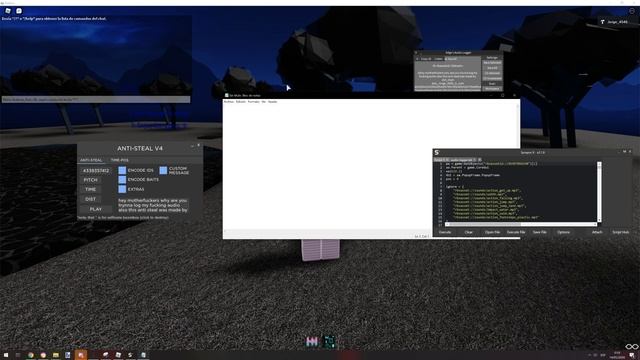Click the horizontal scrollbar of the Synapse X editor
This screenshot has height=360, width=640.
click(x=521, y=224)
